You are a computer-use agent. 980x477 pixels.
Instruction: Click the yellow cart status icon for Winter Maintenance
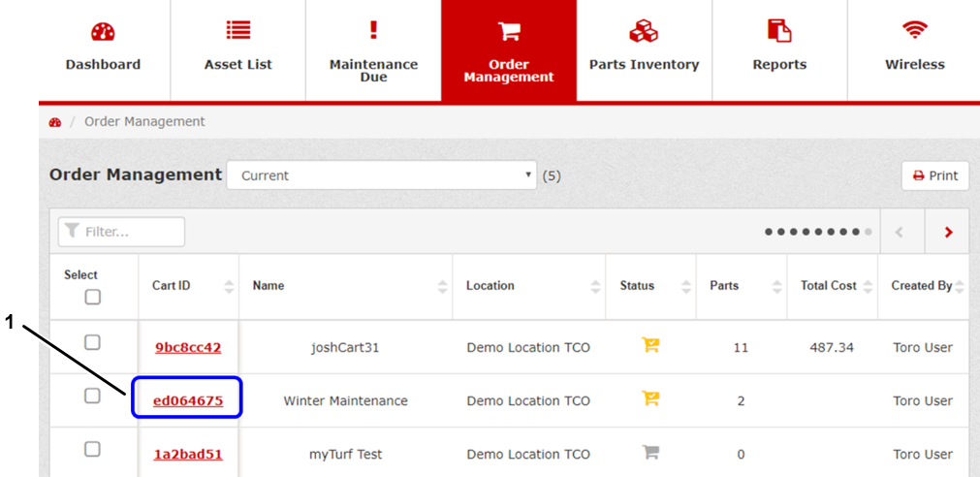[x=650, y=399]
